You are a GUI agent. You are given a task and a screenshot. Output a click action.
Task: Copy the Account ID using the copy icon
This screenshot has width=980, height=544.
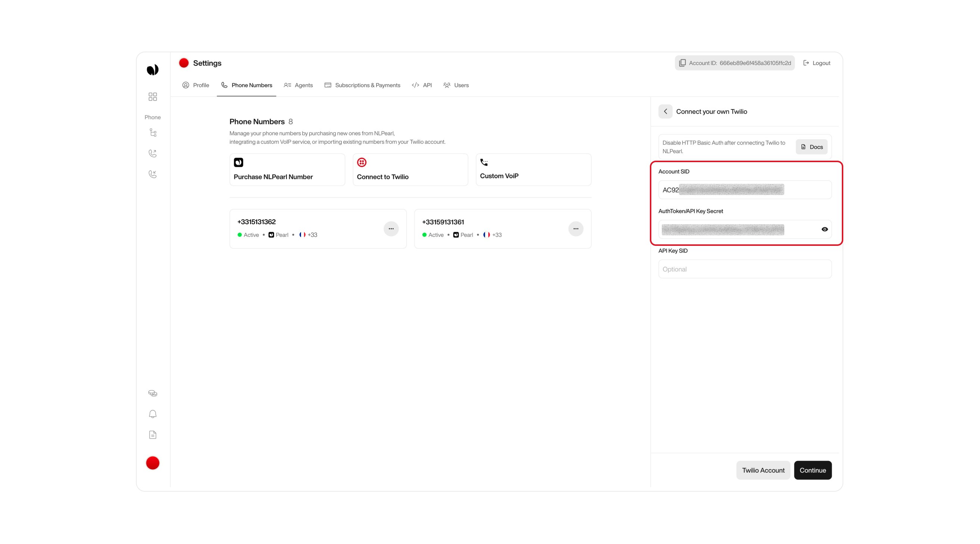click(x=682, y=63)
